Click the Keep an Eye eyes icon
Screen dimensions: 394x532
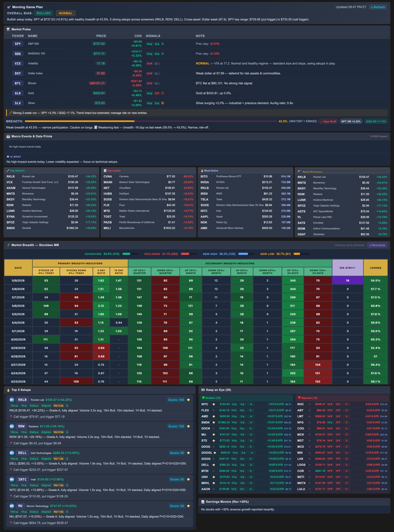point(203,390)
